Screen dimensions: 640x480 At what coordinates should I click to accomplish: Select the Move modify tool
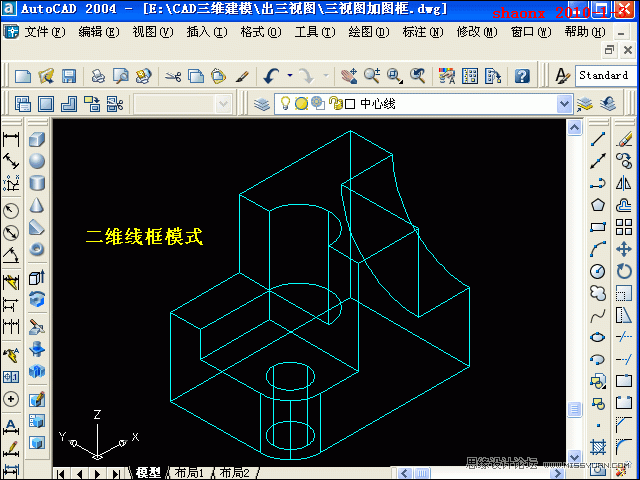point(624,249)
